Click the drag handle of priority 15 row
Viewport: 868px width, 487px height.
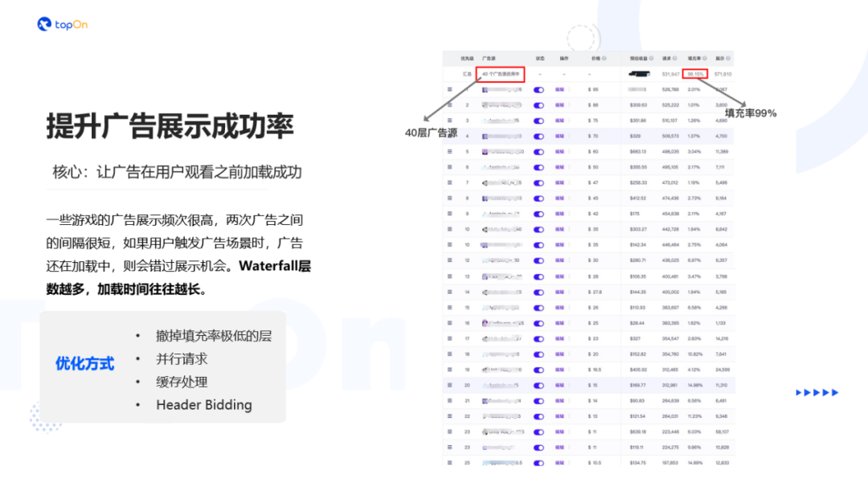449,307
